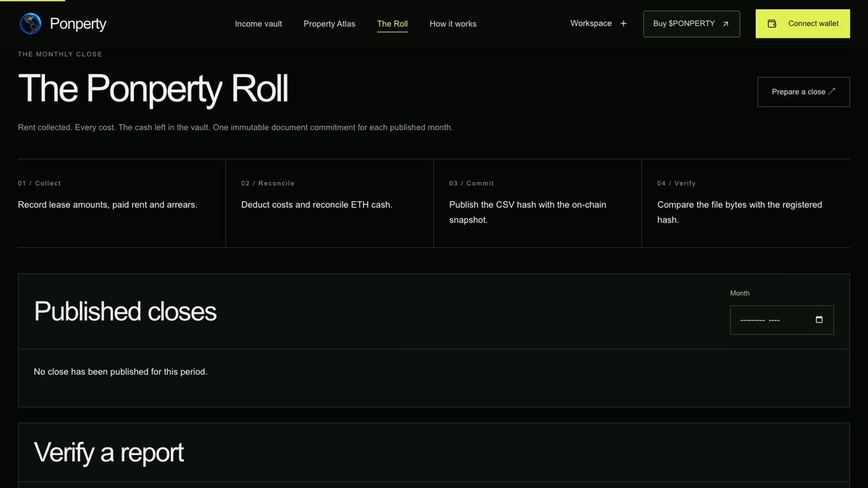Click 'Compare the file bytes' description text
868x488 pixels.
(740, 213)
